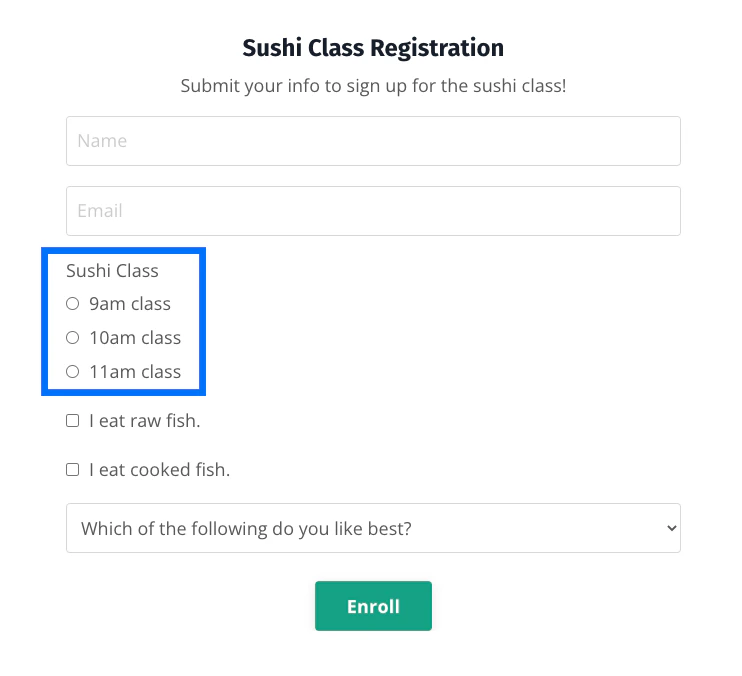The width and height of the screenshot is (742, 676).
Task: Tick the 'I eat cooked fish' checkbox
Action: click(x=72, y=469)
